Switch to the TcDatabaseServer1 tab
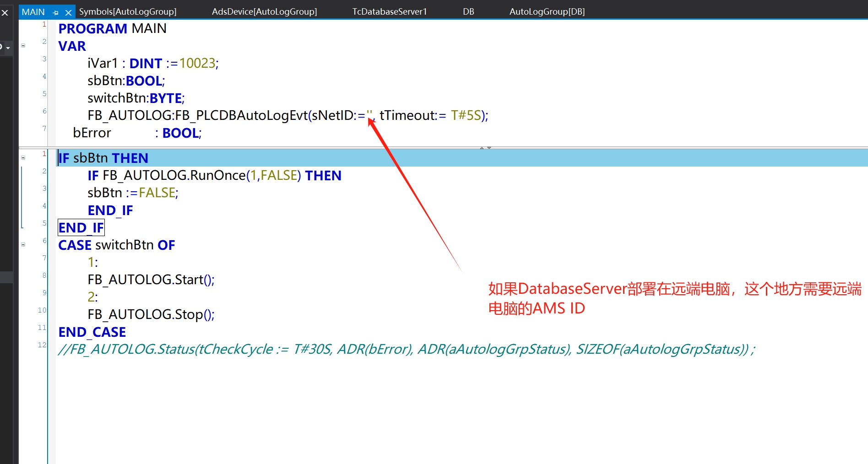This screenshot has height=464, width=868. click(x=389, y=11)
